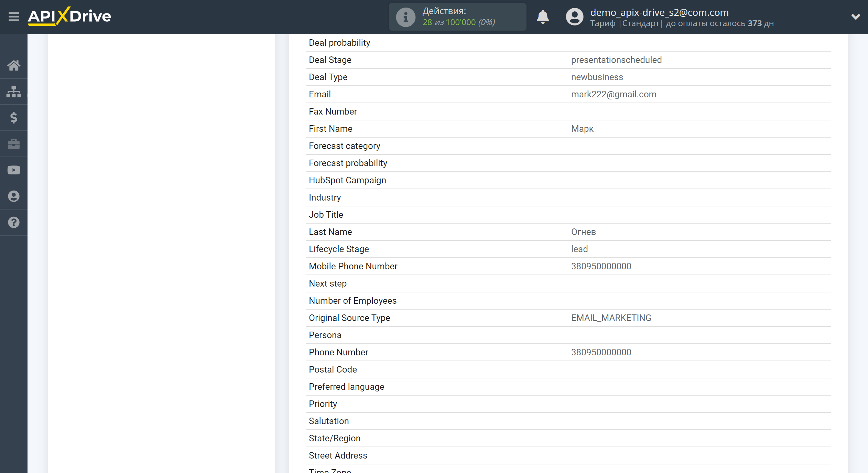Screen dimensions: 868x473
Task: Click the Street Address row
Action: [568, 455]
